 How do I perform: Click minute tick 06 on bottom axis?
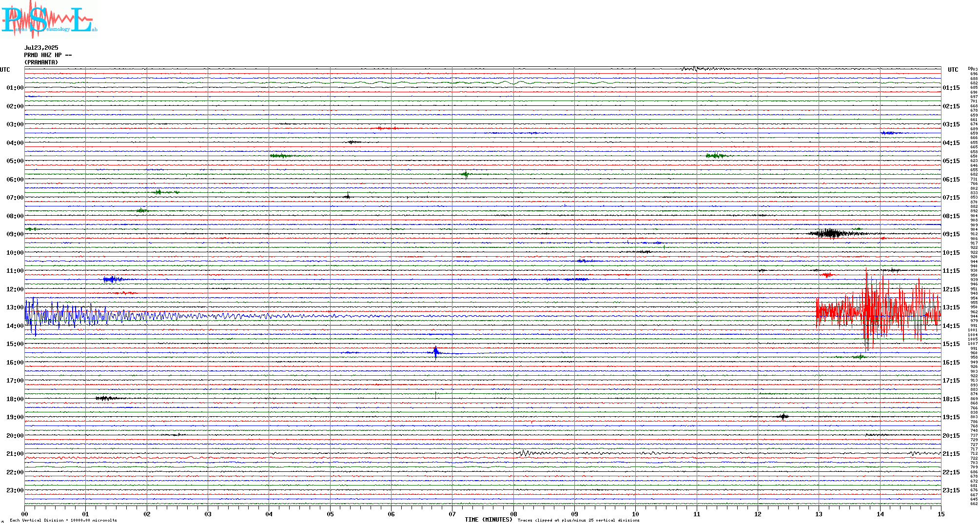coord(391,514)
